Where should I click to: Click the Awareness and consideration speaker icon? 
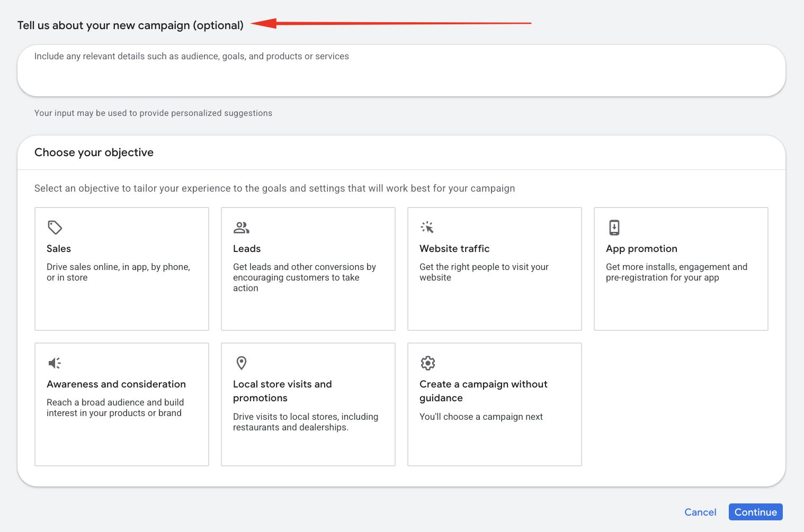(x=55, y=363)
